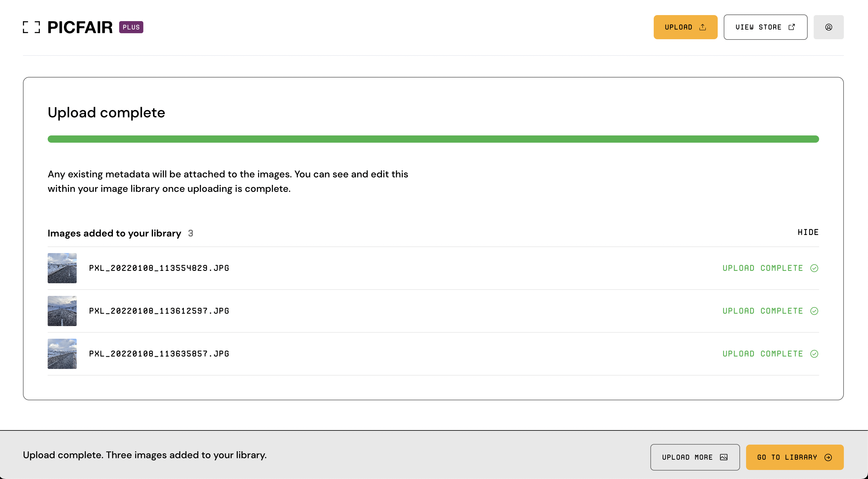868x479 pixels.
Task: Click the green upload progress bar
Action: click(433, 139)
